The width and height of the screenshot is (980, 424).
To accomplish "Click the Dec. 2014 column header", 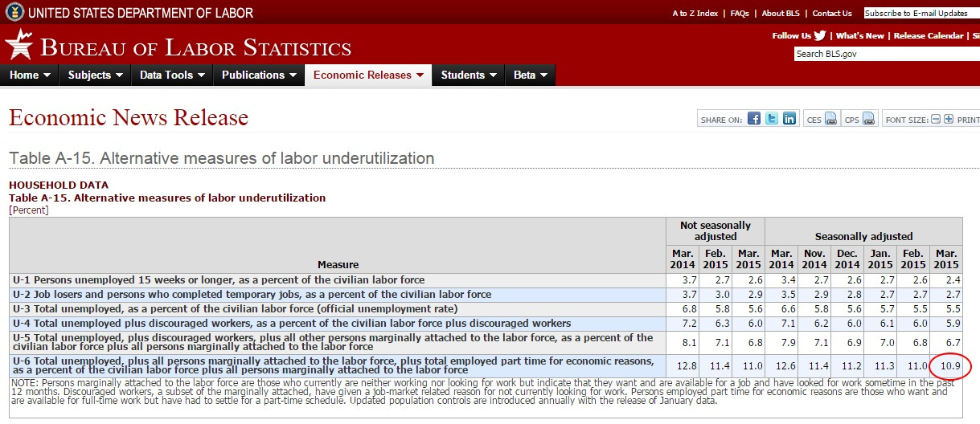I will (847, 259).
